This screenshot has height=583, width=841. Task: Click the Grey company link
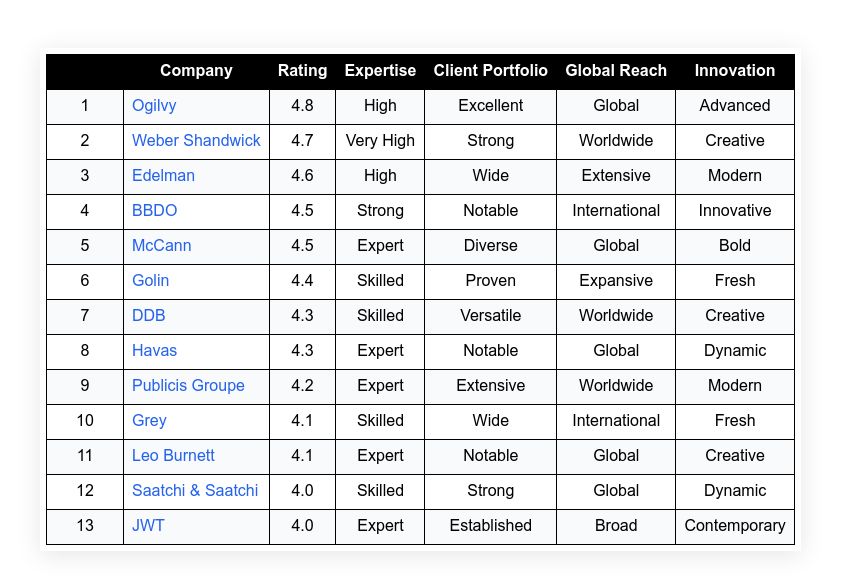149,421
